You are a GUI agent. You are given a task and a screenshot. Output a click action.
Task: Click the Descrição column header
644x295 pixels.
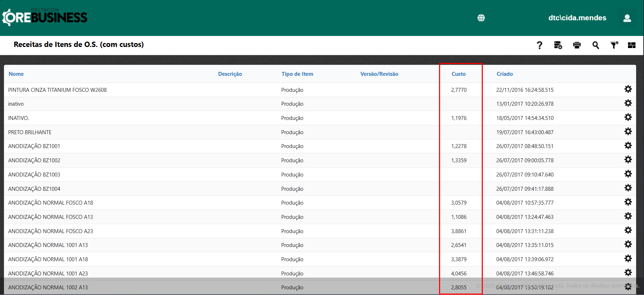coord(230,74)
